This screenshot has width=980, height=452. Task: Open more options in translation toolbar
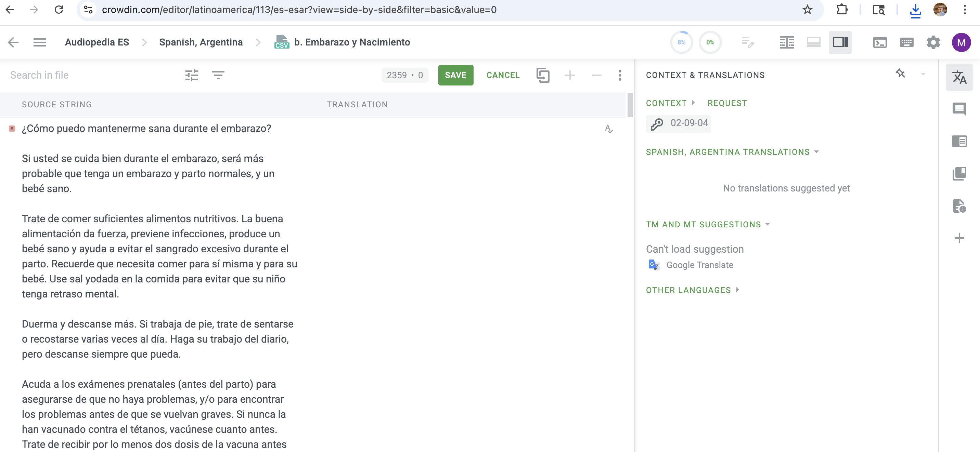[620, 75]
